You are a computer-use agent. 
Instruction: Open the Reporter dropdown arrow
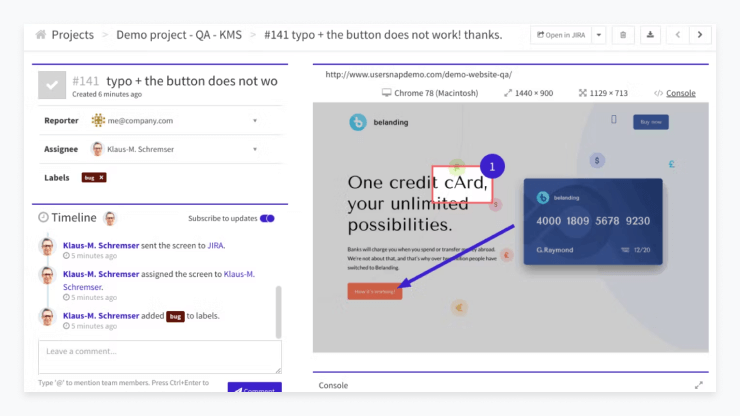[255, 121]
